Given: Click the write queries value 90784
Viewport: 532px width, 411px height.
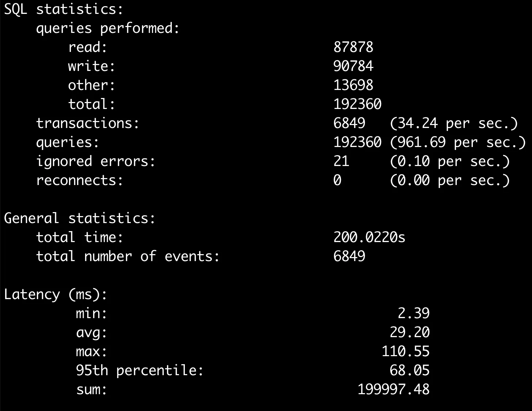Looking at the screenshot, I should [353, 66].
